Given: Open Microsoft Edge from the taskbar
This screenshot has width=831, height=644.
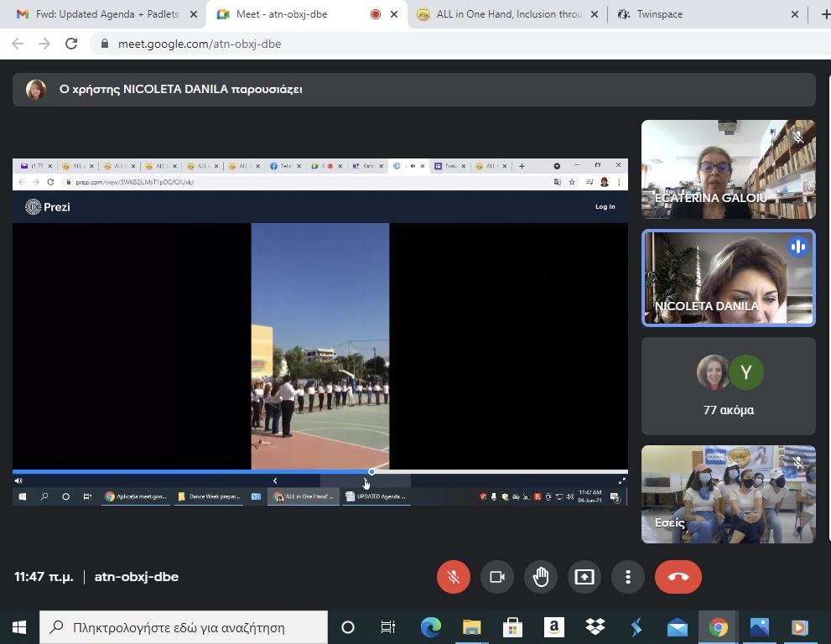Looking at the screenshot, I should point(431,627).
